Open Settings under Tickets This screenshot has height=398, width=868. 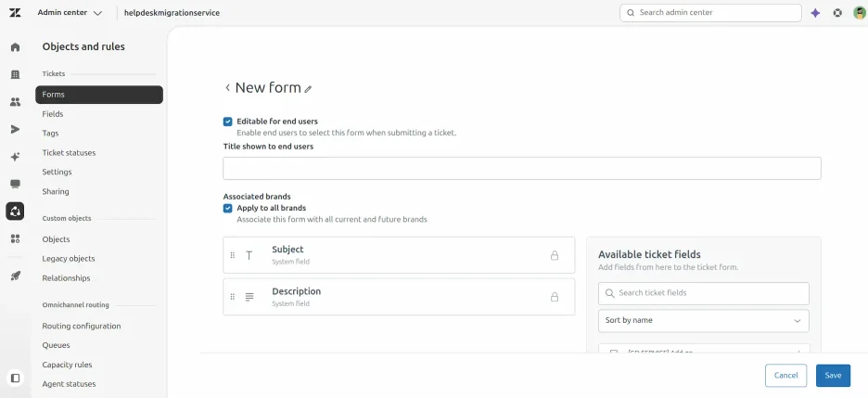[57, 173]
